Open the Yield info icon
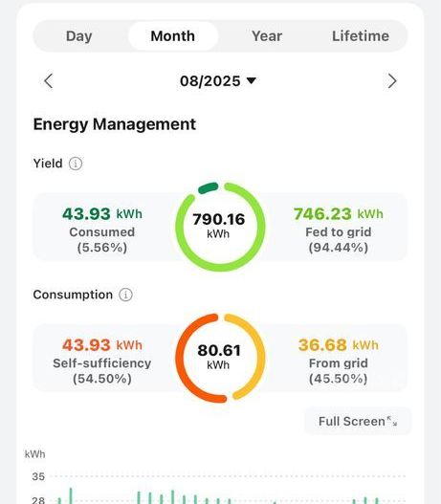Image resolution: width=441 pixels, height=504 pixels. point(76,164)
